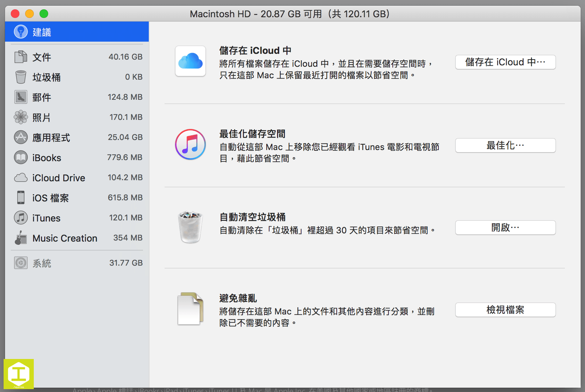Select the 垃圾桶 trash icon in sidebar
Screen dimensions: 585x392
coord(20,77)
